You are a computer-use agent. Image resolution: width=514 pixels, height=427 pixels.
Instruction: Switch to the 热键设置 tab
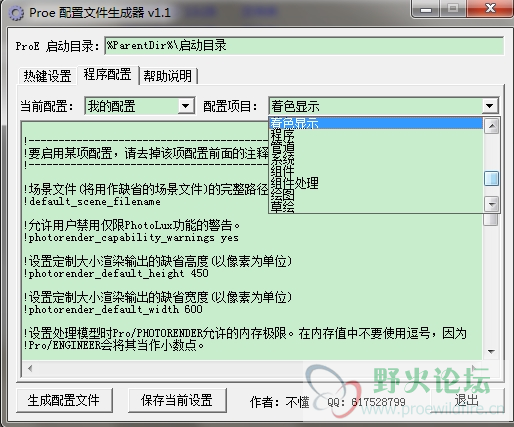pos(47,76)
